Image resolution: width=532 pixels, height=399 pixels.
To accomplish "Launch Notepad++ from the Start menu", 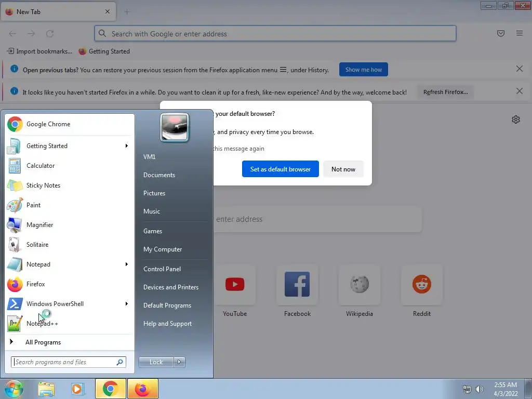I will 70,323.
